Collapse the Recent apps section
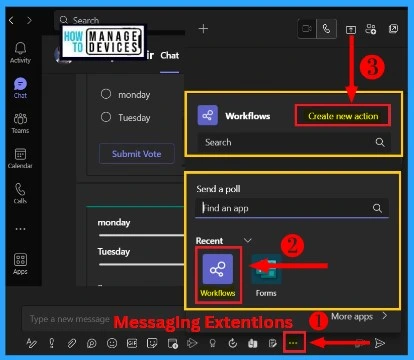 point(248,240)
